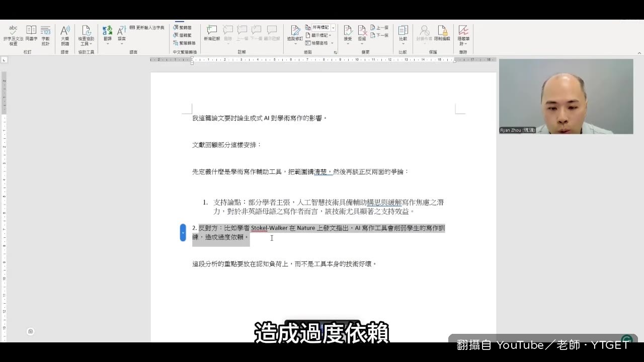This screenshot has height=362, width=644.
Task: Go to next comment 下一個
Action: click(x=257, y=34)
